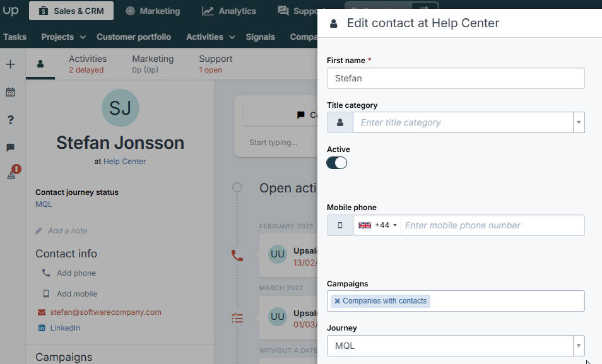Image resolution: width=602 pixels, height=364 pixels.
Task: Click the First name field containing Stefan
Action: (x=456, y=78)
